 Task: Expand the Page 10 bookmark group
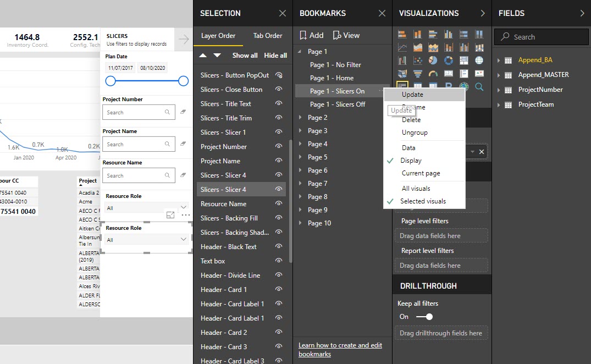click(x=300, y=223)
